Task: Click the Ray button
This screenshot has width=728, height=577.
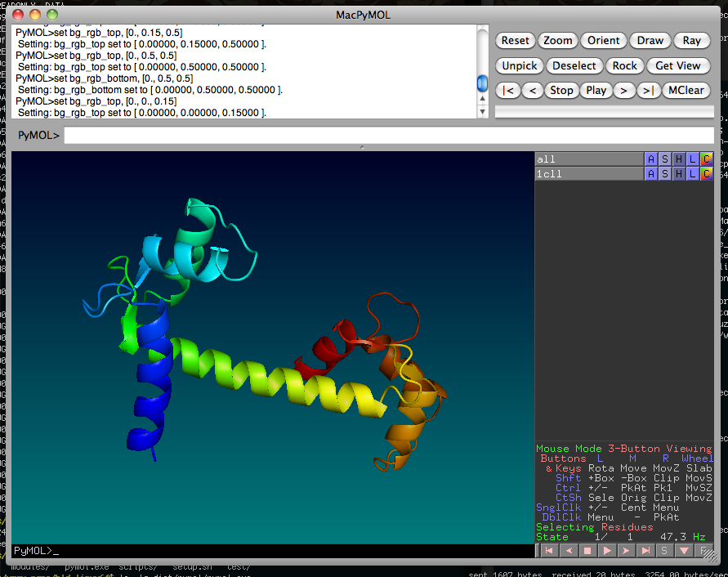Action: click(x=691, y=40)
